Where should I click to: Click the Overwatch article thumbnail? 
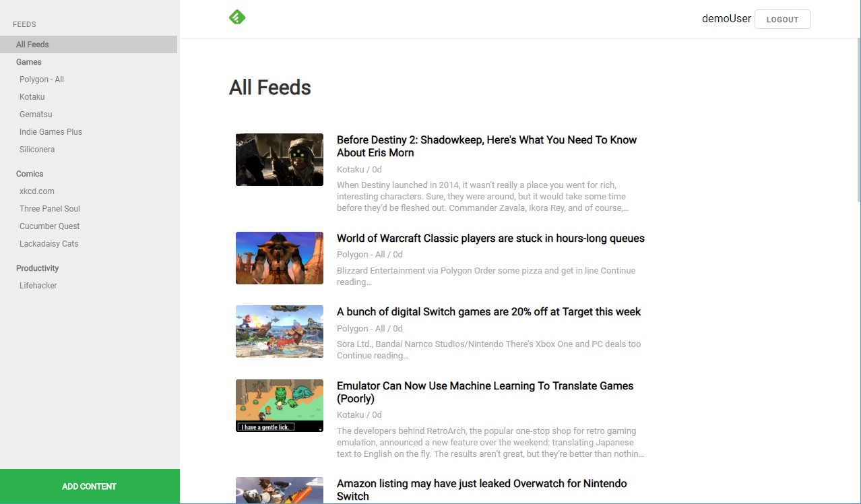(x=280, y=491)
